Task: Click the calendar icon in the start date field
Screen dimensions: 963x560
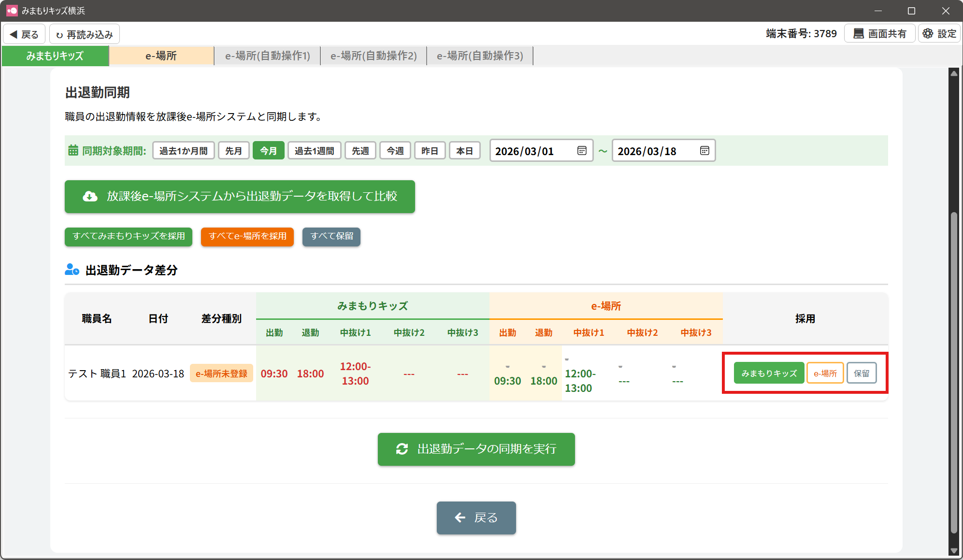Action: click(582, 151)
